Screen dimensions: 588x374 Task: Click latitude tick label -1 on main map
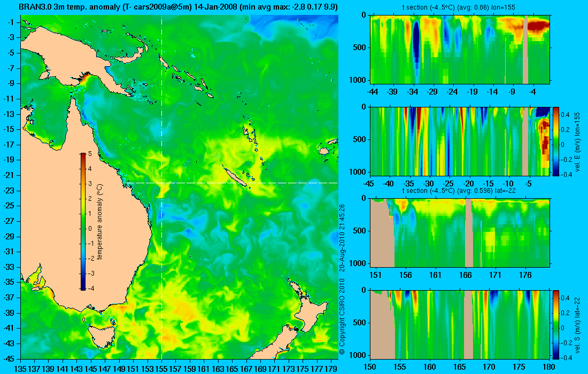pyautogui.click(x=11, y=22)
